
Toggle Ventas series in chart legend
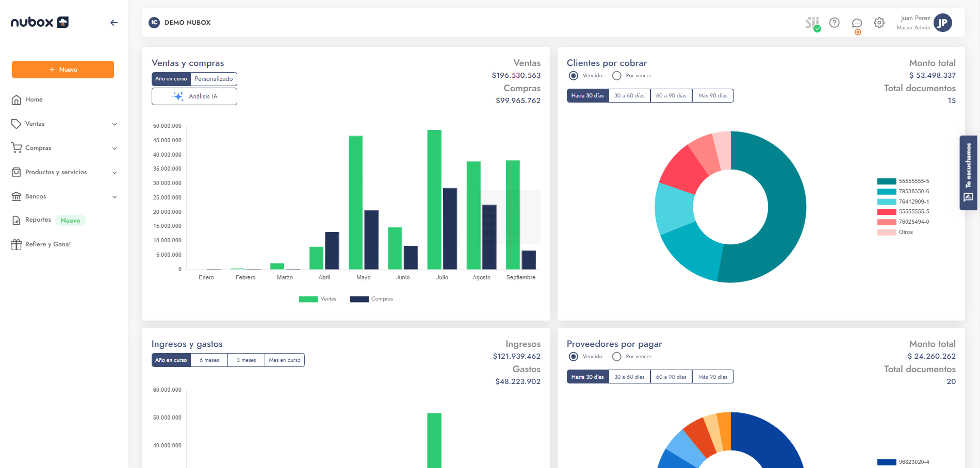[317, 299]
